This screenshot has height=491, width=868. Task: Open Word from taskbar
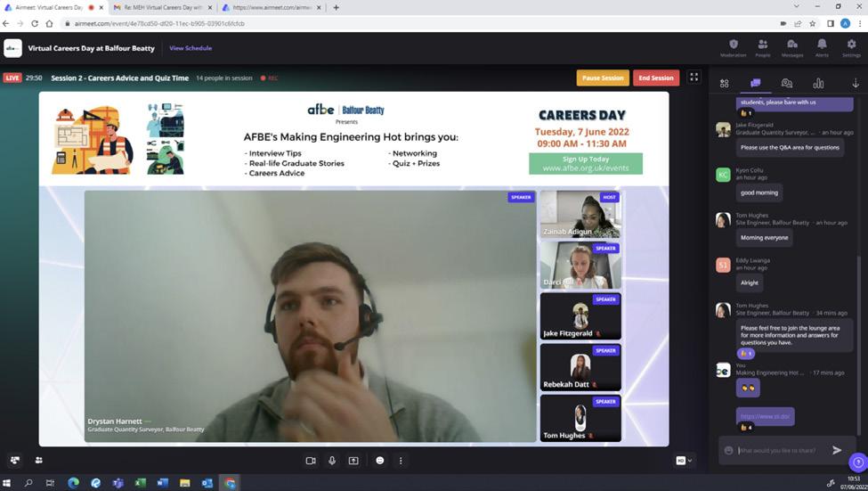pos(162,483)
